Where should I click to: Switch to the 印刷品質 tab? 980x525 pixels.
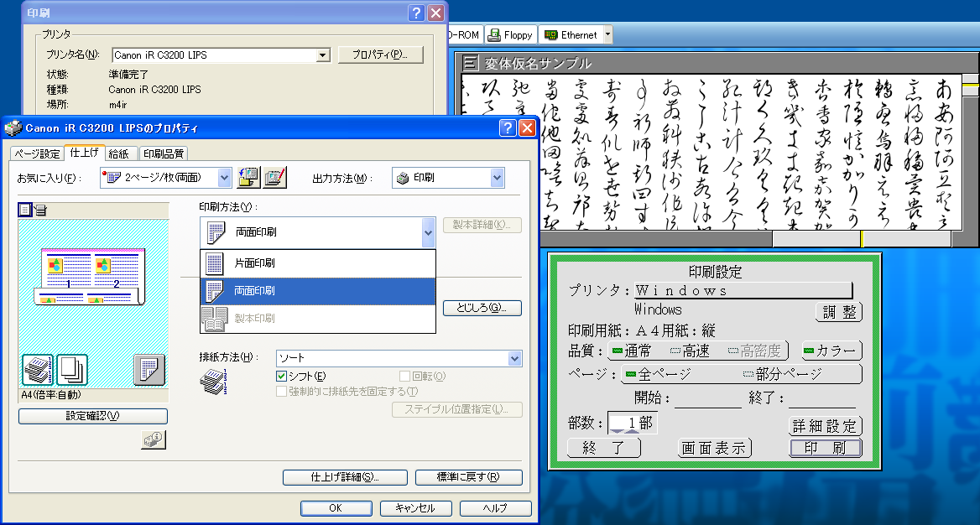click(x=164, y=153)
